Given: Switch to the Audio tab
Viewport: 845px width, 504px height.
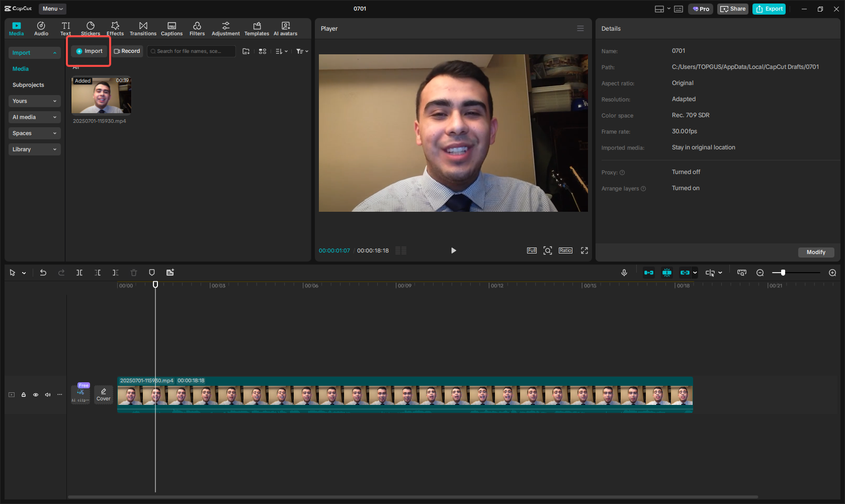Looking at the screenshot, I should click(41, 28).
